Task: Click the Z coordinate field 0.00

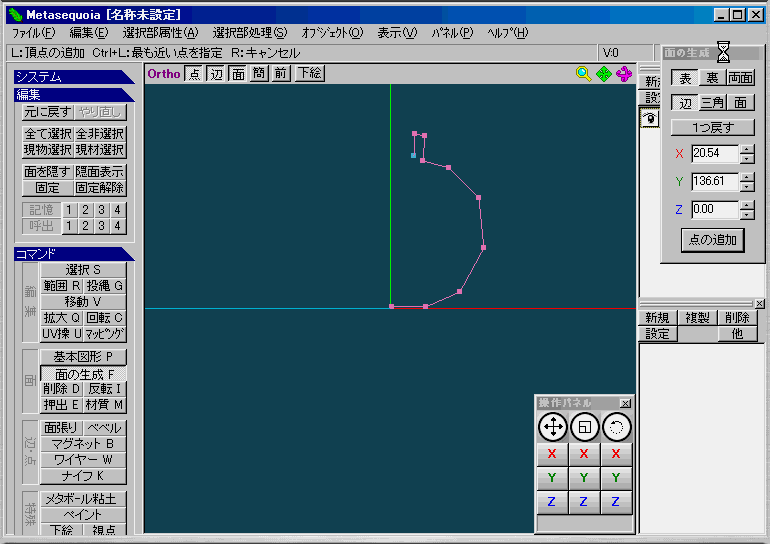Action: click(x=715, y=210)
